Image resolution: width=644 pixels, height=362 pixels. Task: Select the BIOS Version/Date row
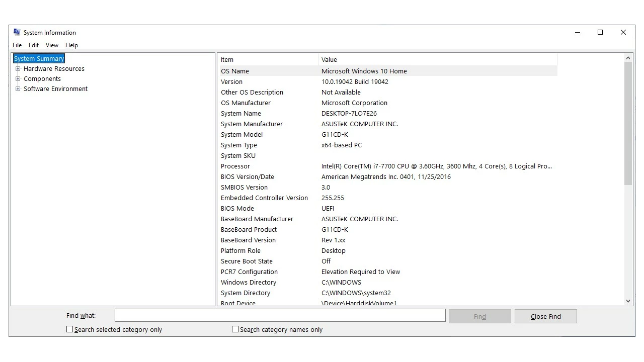pyautogui.click(x=388, y=176)
